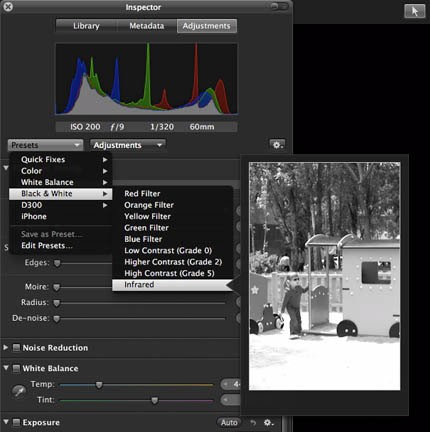
Task: Open the Color presets submenu
Action: (61, 171)
